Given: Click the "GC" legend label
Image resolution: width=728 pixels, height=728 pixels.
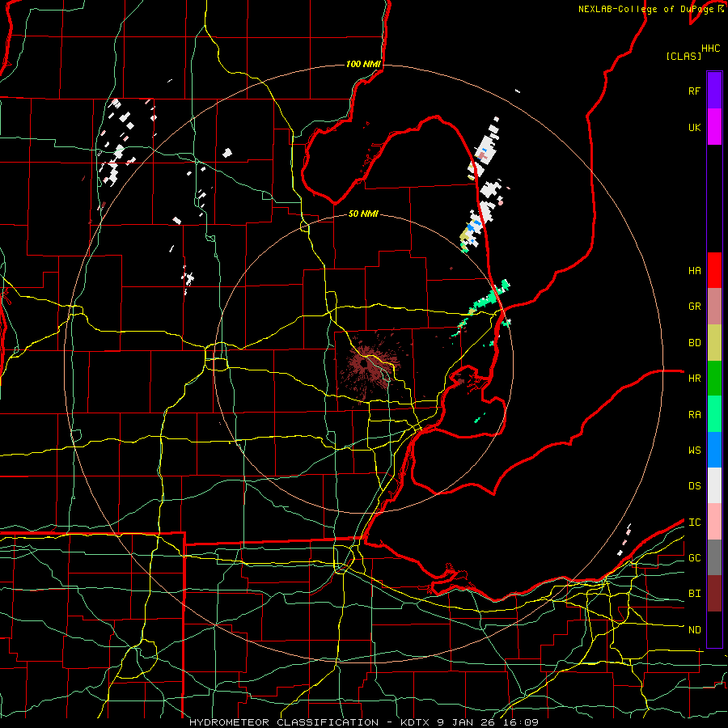Looking at the screenshot, I should (x=694, y=558).
